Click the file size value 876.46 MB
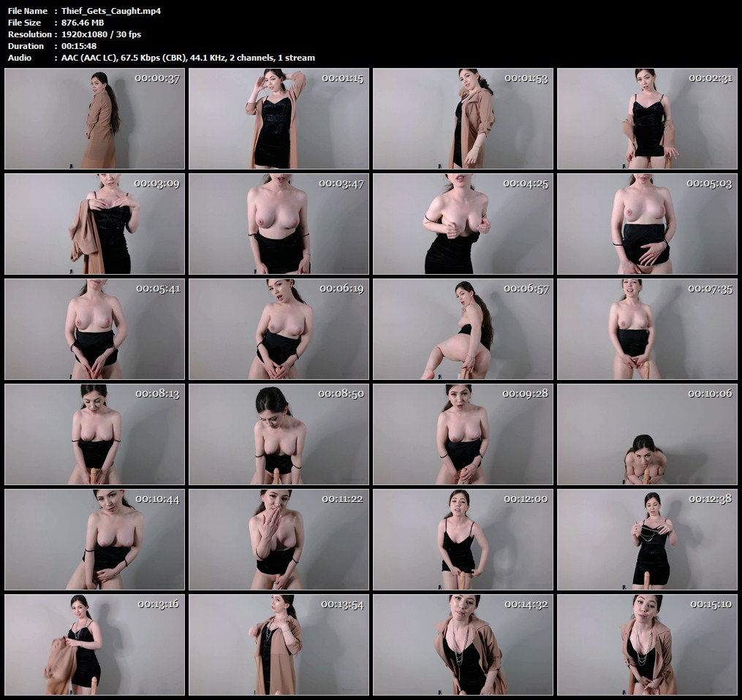Viewport: 742px width, 700px height. (x=83, y=23)
